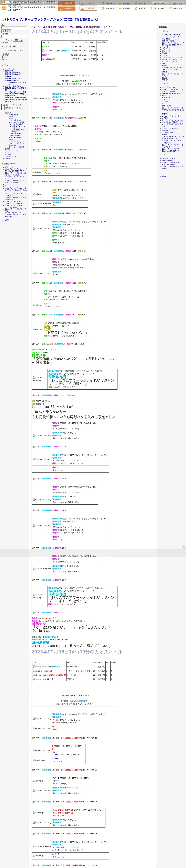Image resolution: width=186 pixels, height=868 pixels.
Task: Go to トップページ in menu
Action: (x=10, y=69)
